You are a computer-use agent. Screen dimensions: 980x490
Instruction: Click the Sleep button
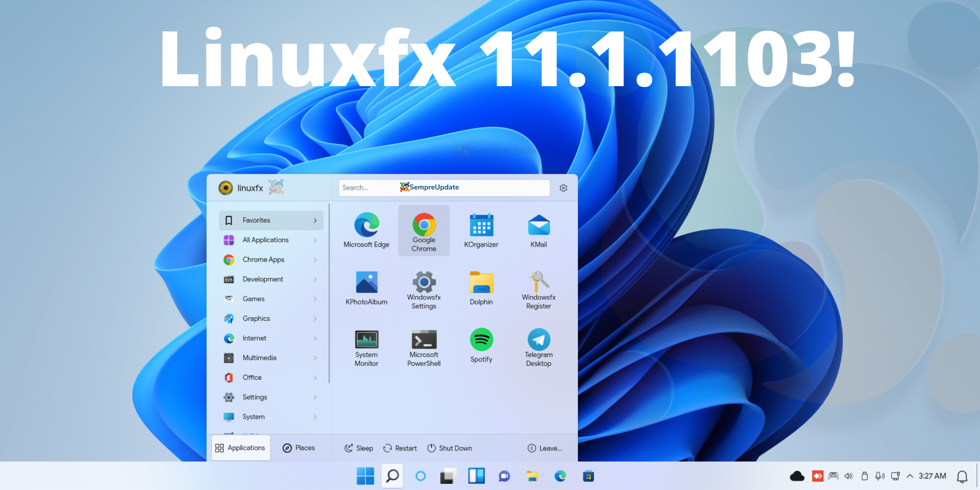pos(359,448)
